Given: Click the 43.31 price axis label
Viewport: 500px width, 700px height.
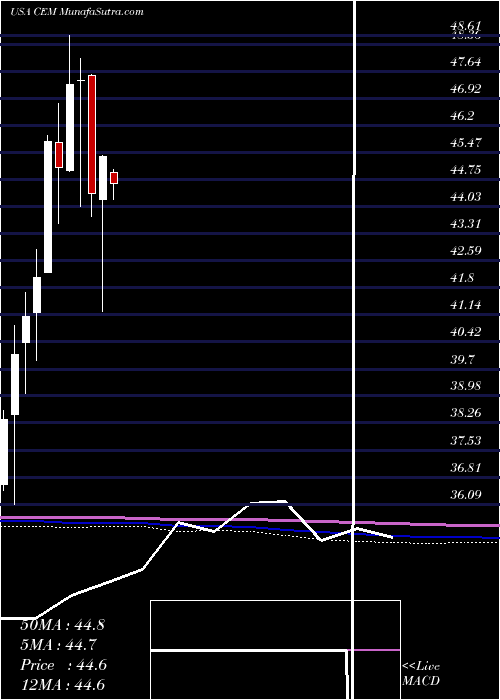Looking at the screenshot, I should point(465,223).
